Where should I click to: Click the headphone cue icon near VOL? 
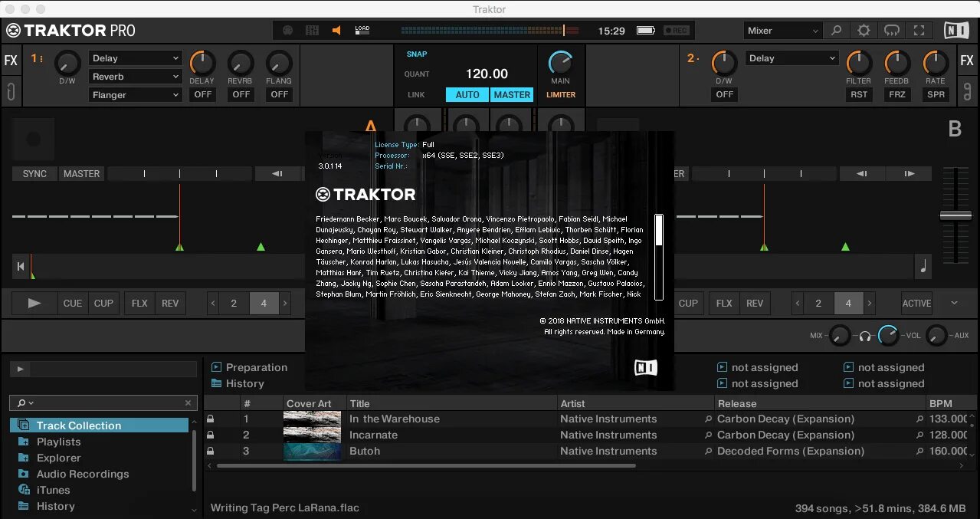865,336
